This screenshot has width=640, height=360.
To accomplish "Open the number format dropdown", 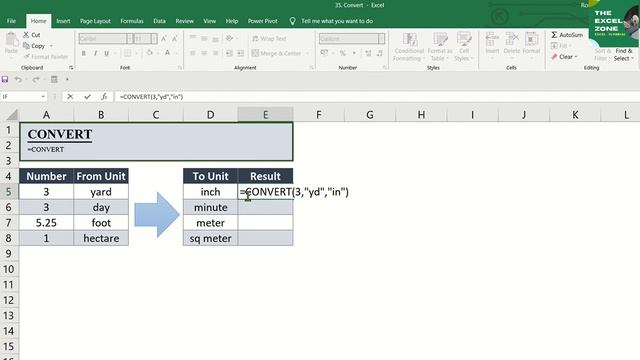I will click(x=381, y=39).
